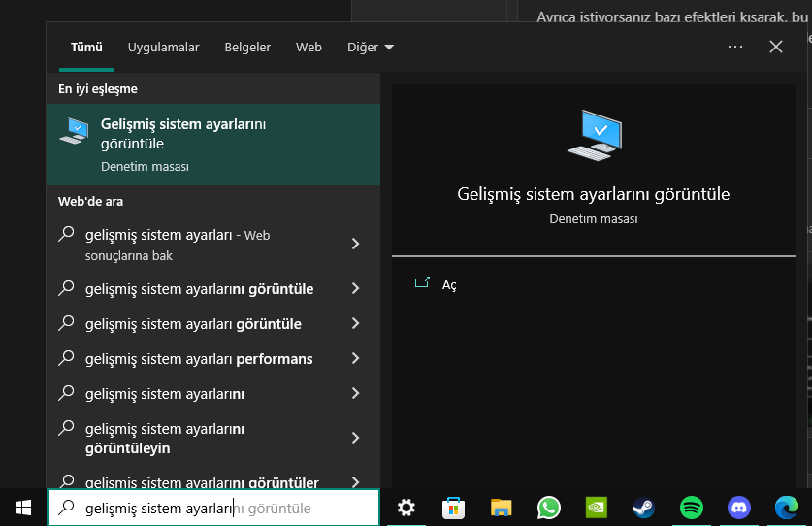Open the three-dots options menu
Viewport: 812px width, 526px height.
pos(734,47)
